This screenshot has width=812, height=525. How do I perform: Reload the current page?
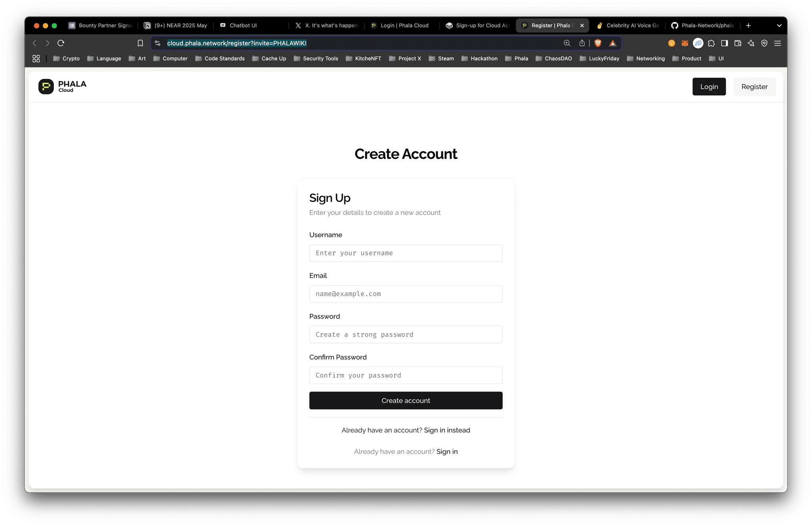pos(61,43)
